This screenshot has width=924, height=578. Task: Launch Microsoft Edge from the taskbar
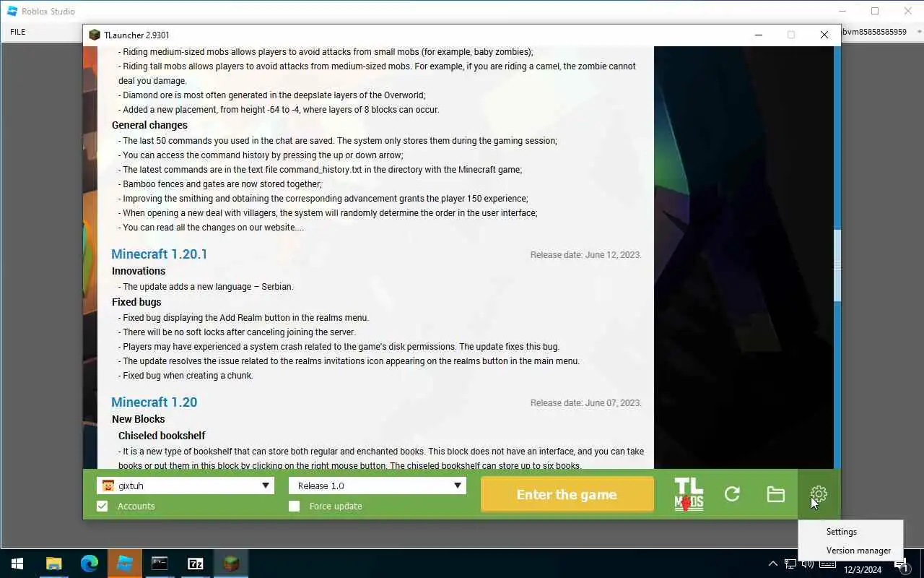pyautogui.click(x=89, y=564)
